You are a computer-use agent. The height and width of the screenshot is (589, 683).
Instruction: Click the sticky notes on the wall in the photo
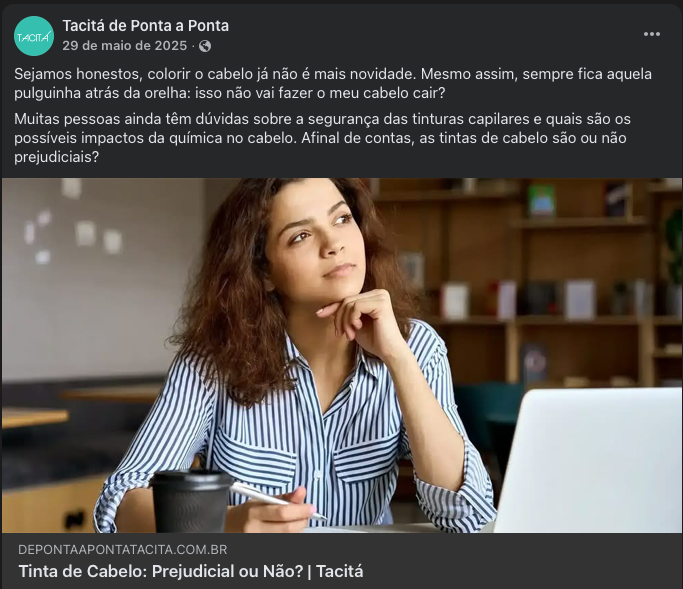[74, 224]
